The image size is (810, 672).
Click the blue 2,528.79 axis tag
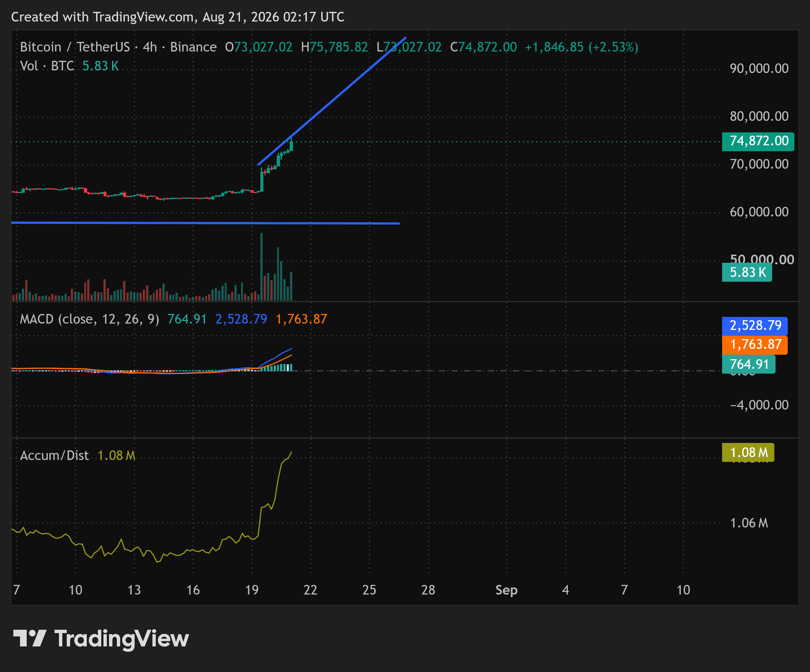[755, 326]
